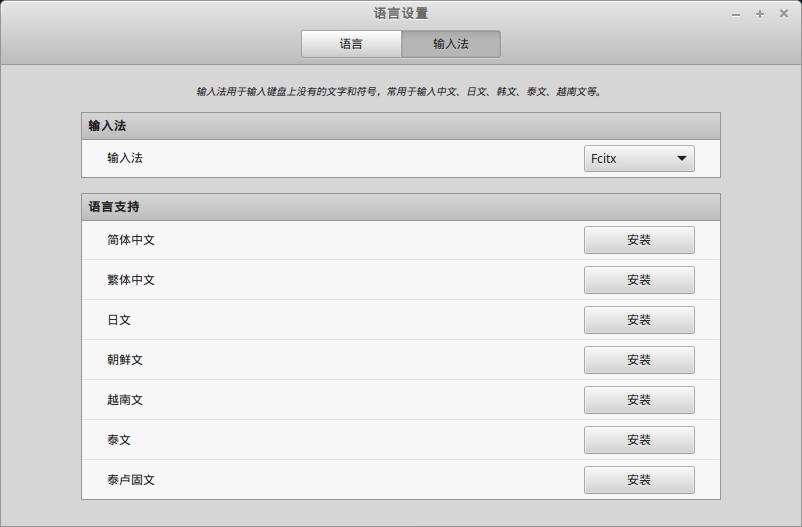
Task: Install 泰卢固文 language support
Action: (639, 480)
